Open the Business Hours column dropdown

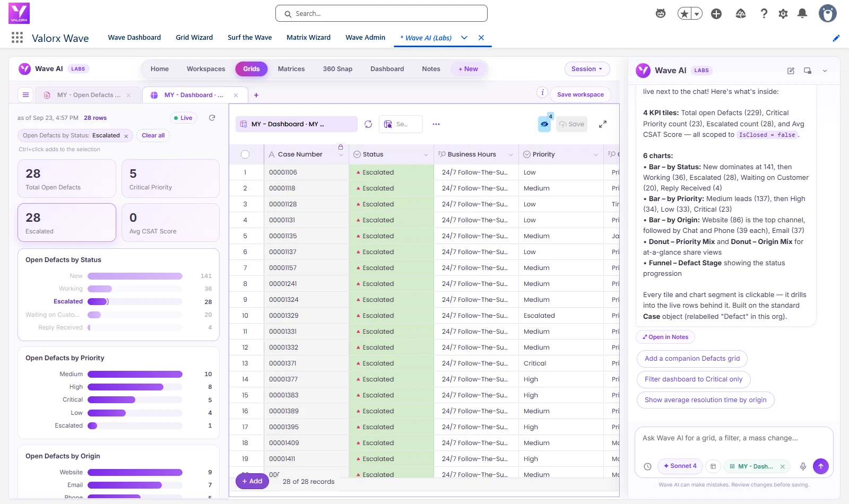click(x=511, y=154)
